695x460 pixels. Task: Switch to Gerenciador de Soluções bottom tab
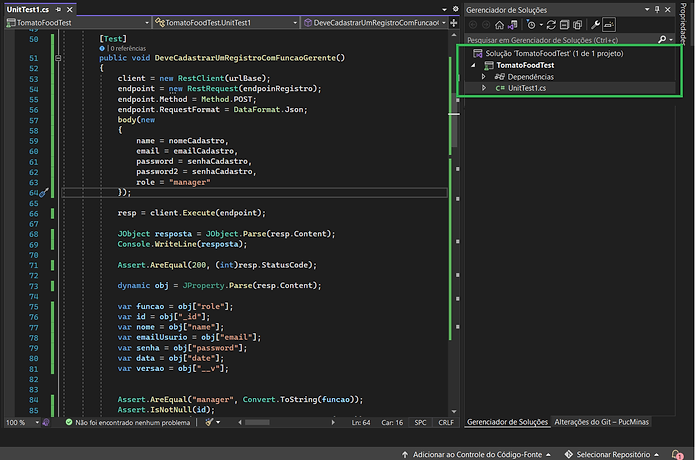[507, 422]
